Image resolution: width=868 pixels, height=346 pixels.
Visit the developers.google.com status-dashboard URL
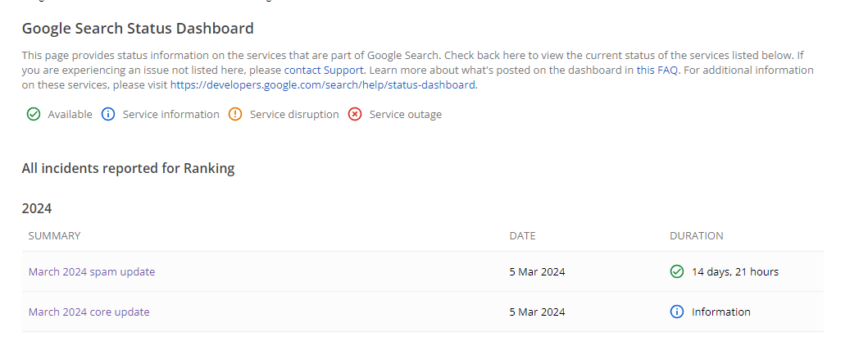click(x=322, y=84)
